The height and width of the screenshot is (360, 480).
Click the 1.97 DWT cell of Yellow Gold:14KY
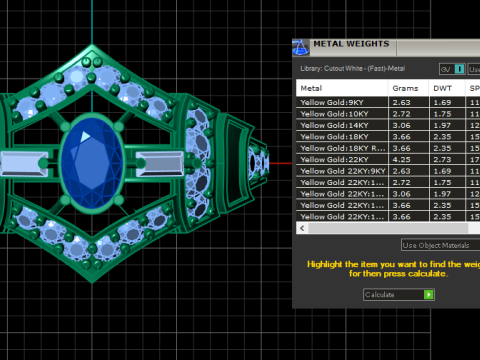447,125
